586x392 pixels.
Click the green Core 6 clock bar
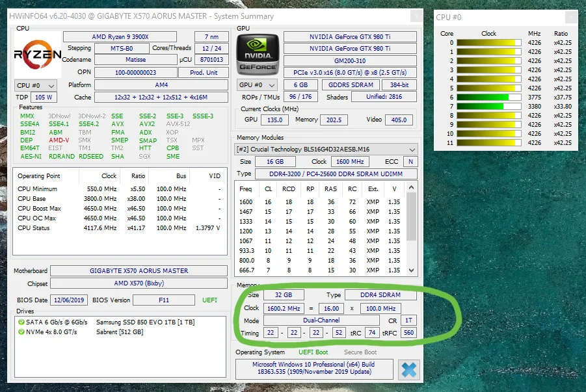(489, 97)
